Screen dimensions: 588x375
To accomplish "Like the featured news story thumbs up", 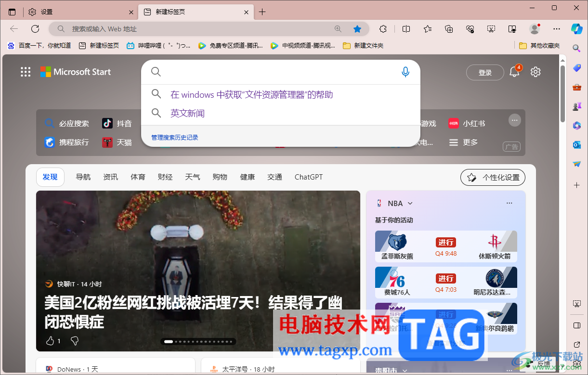I will coord(50,341).
